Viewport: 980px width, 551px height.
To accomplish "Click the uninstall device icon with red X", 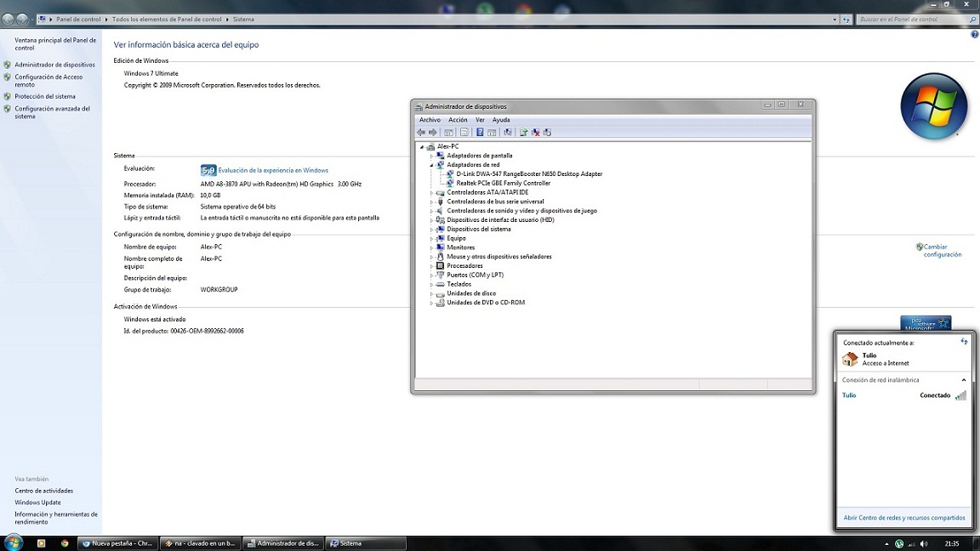I will tap(536, 133).
